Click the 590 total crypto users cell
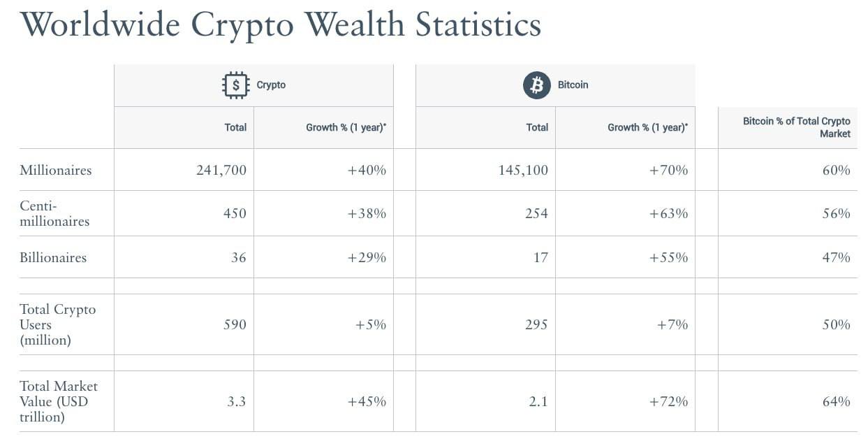Screen dimensions: 868x446 (184, 324)
